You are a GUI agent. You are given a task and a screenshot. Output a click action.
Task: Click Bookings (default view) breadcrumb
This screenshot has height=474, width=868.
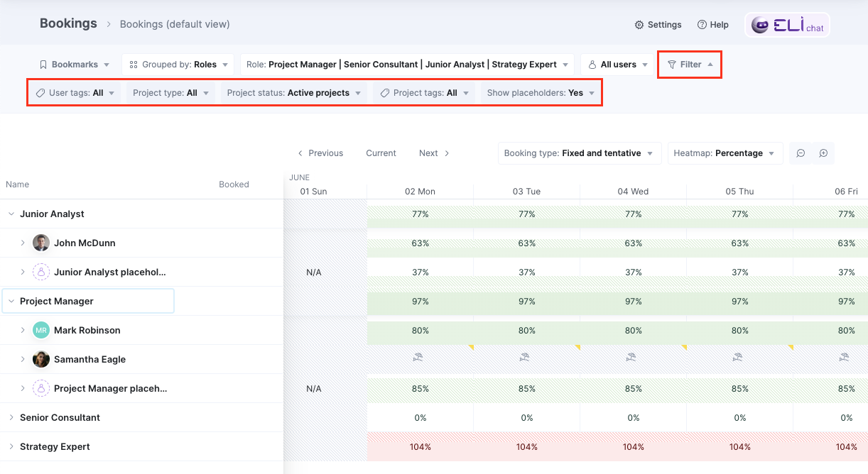pyautogui.click(x=175, y=24)
